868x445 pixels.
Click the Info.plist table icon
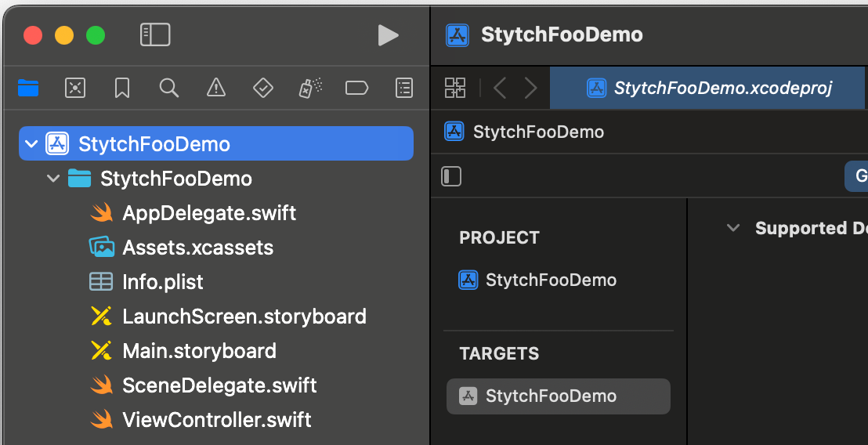(101, 282)
